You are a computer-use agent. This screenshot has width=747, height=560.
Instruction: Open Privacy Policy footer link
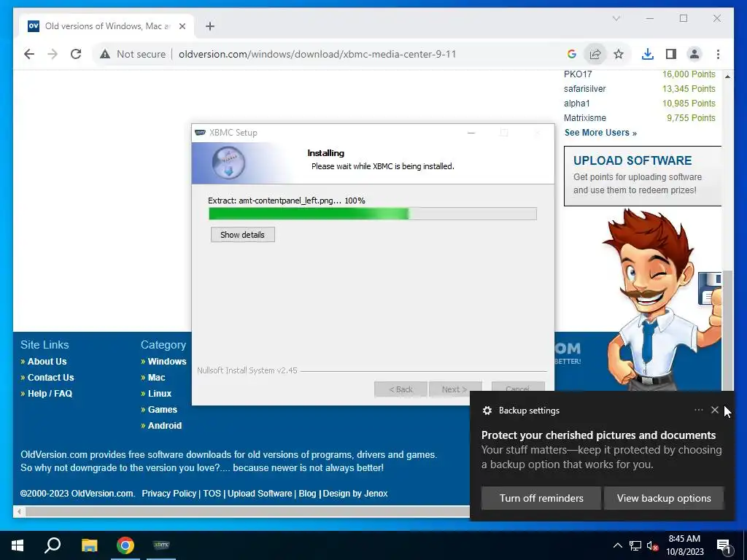pos(169,494)
